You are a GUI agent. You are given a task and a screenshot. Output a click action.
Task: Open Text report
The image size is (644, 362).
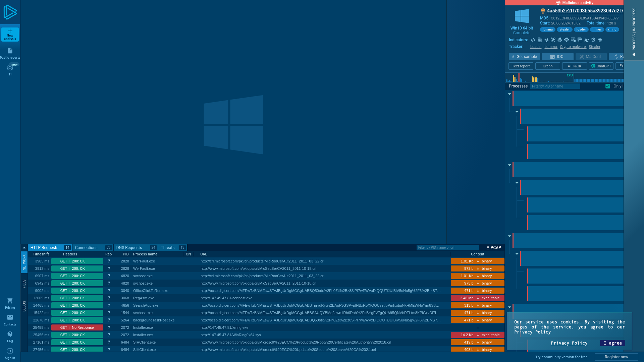(521, 66)
